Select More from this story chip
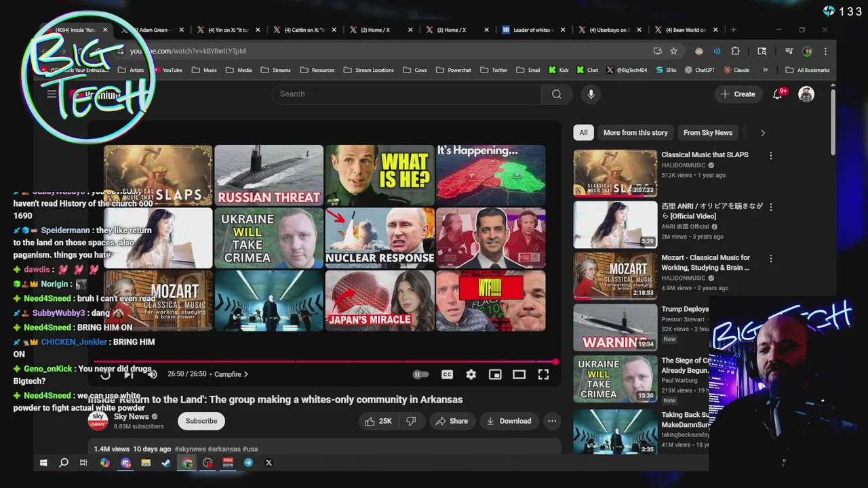The width and height of the screenshot is (868, 488). [x=635, y=133]
